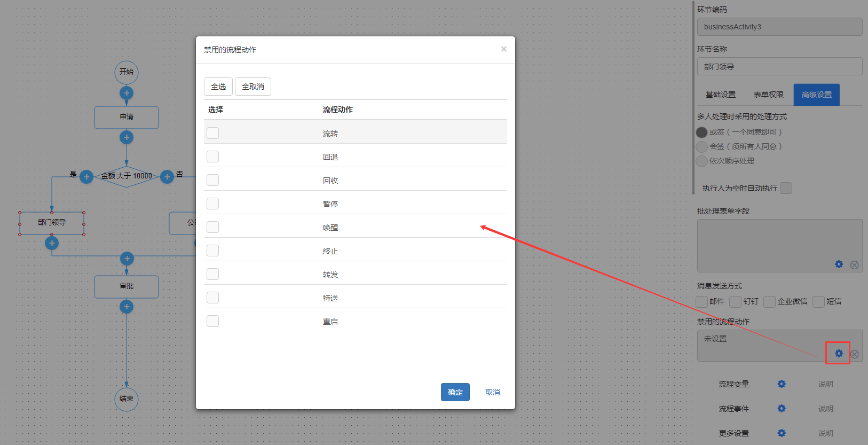Click the 环节名称 input field
Image resolution: width=868 pixels, height=445 pixels.
pos(779,67)
